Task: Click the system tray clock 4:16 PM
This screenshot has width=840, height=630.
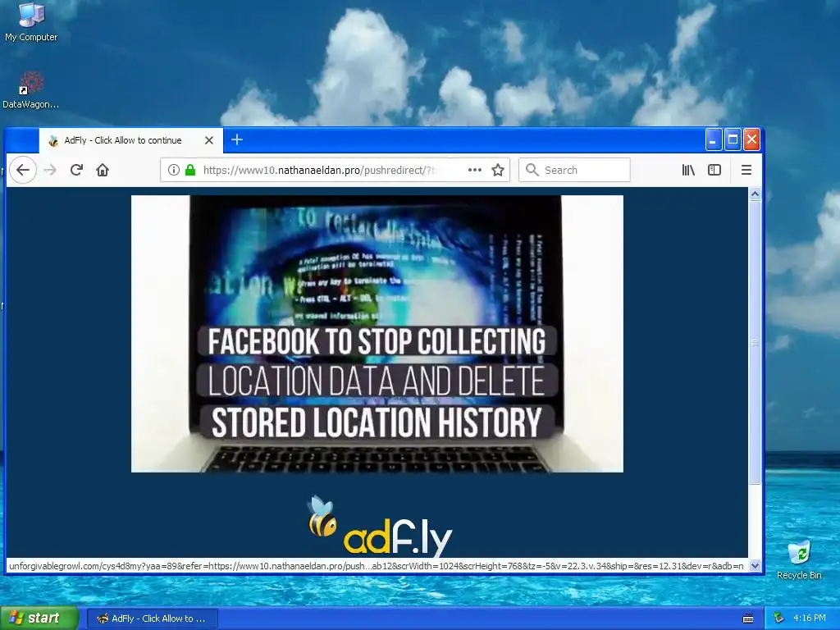Action: 810,618
